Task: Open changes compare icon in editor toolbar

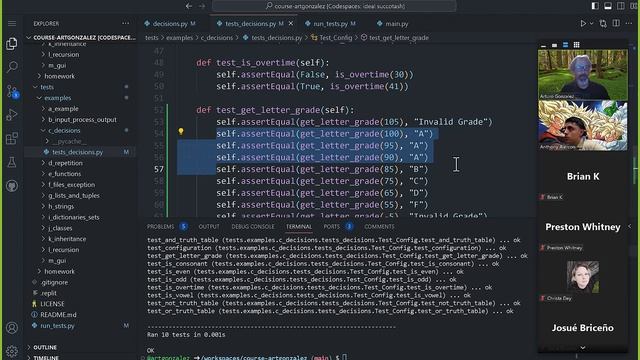Action: 603,23
